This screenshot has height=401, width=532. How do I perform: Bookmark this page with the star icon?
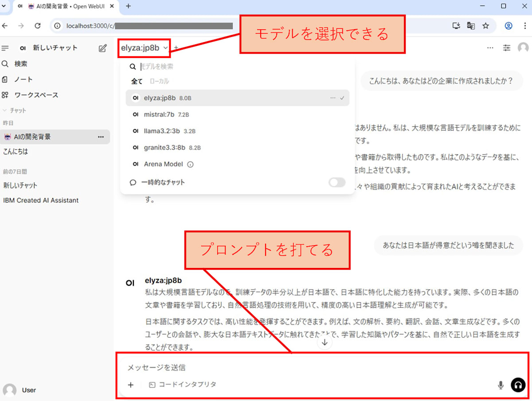pos(485,26)
